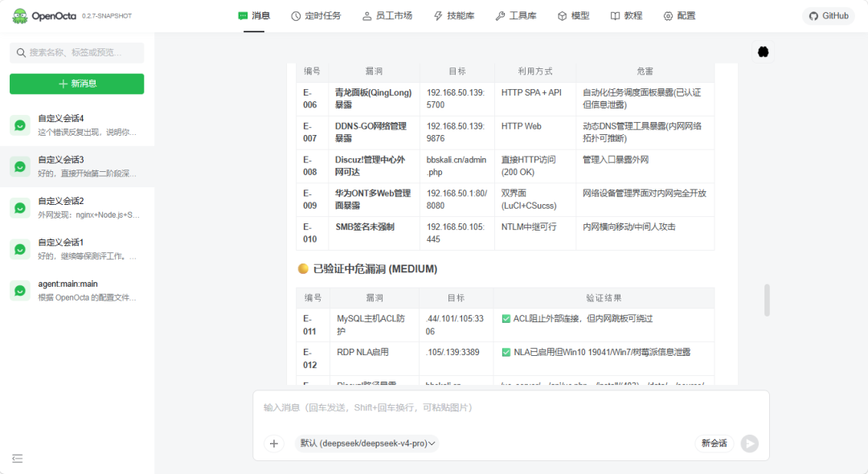Image resolution: width=868 pixels, height=474 pixels.
Task: Click the target 192.168.50.139:5700
Action: click(456, 99)
